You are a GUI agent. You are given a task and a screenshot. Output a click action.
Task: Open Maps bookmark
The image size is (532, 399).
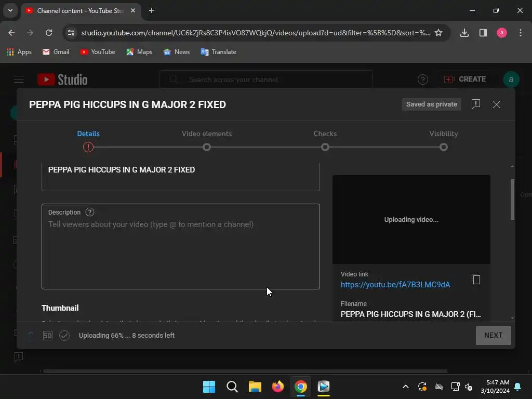[x=139, y=52]
